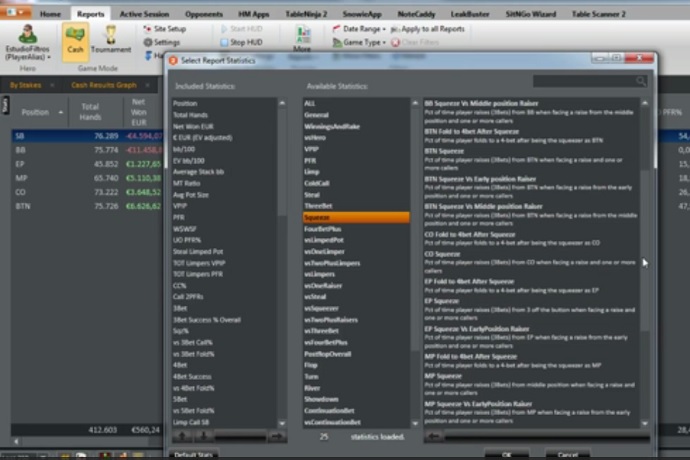Open the Opponents tab
The image size is (690, 460).
204,14
